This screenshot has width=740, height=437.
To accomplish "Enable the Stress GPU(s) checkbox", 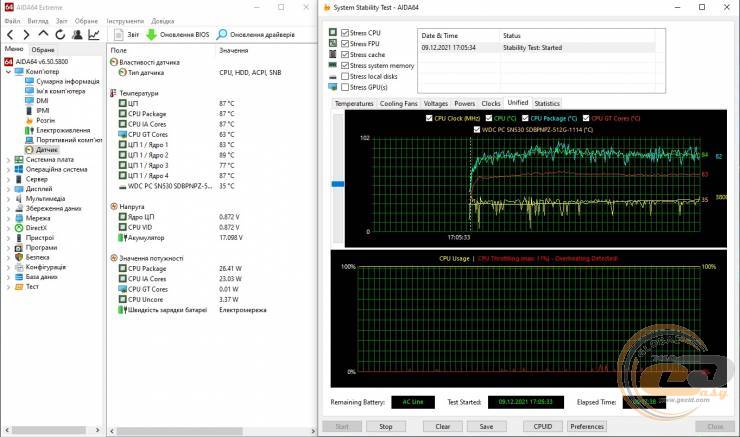I will pos(345,87).
